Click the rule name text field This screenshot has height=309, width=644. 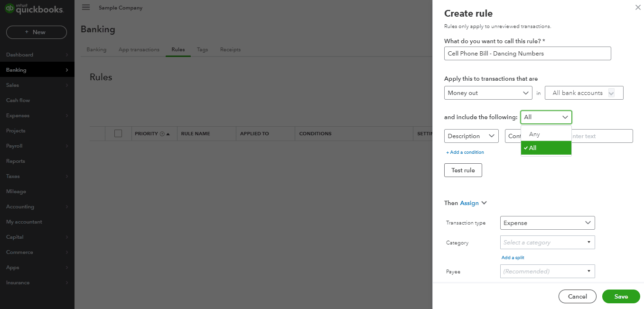[527, 53]
